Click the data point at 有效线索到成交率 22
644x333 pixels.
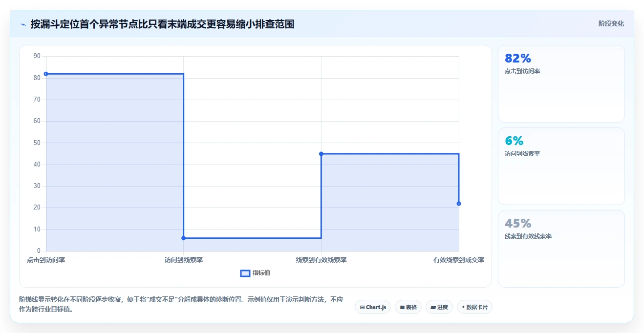point(459,204)
